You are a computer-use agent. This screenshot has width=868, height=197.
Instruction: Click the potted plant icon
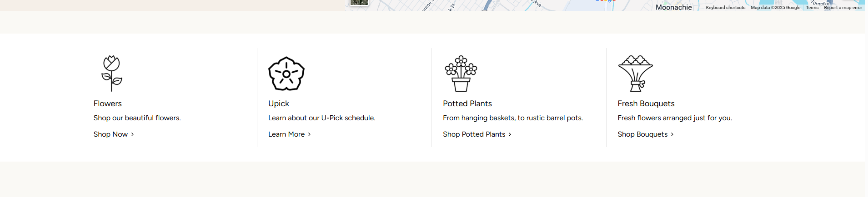coord(461,74)
